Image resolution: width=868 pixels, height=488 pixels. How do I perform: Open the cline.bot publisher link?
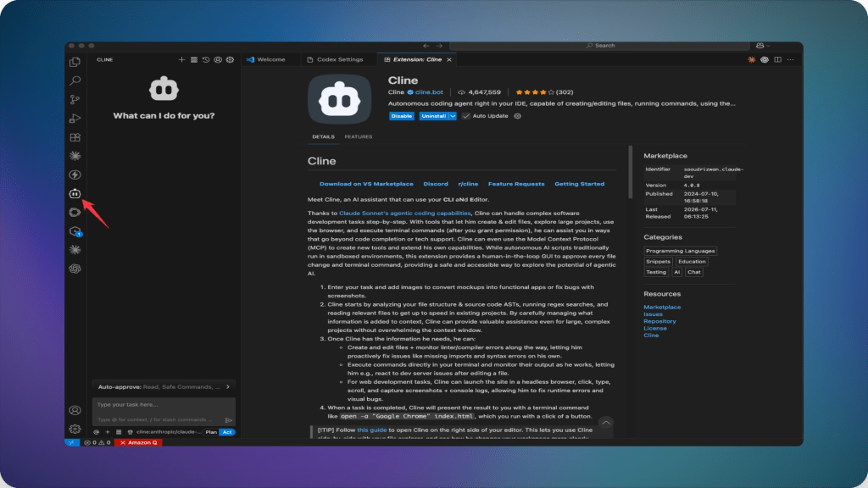(x=429, y=92)
